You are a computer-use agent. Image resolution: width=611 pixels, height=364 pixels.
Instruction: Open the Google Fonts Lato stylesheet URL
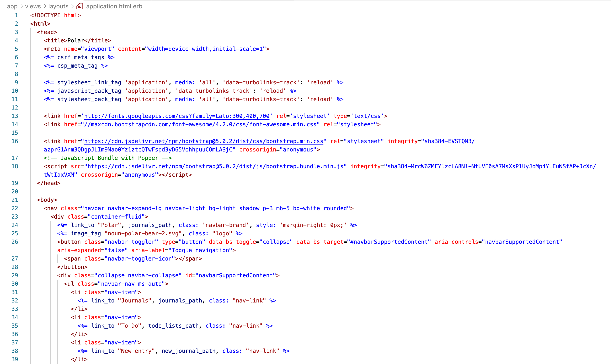pos(177,116)
